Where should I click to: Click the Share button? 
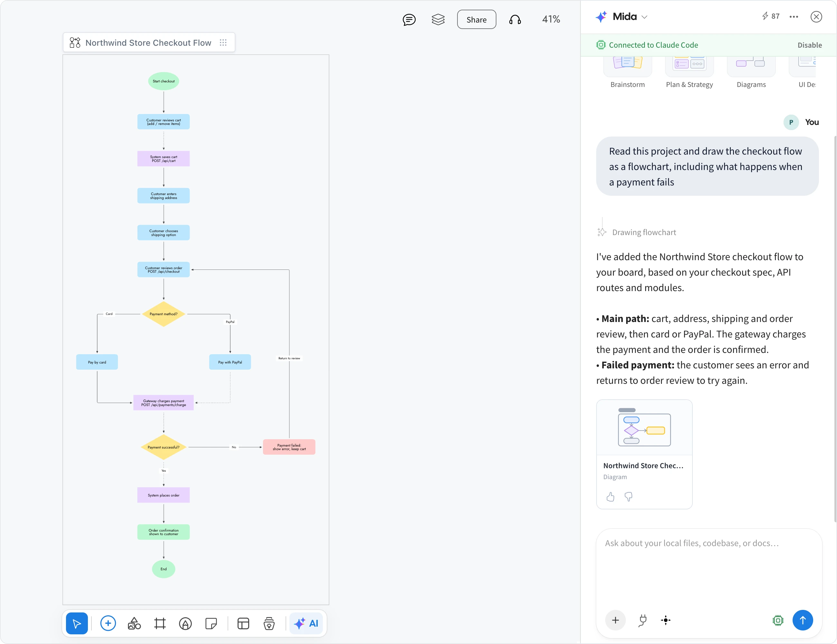click(x=476, y=20)
